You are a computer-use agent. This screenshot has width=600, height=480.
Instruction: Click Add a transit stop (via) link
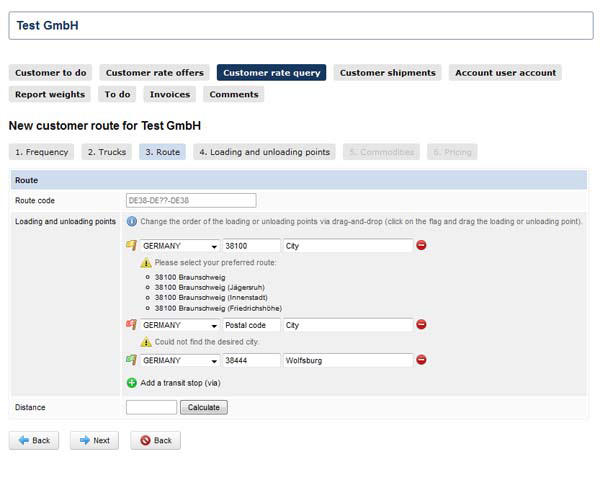point(182,383)
